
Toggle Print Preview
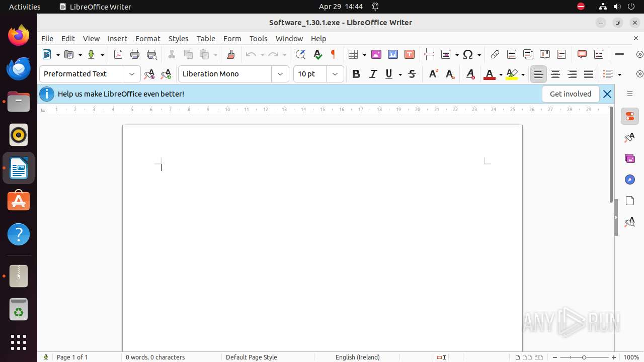point(151,54)
